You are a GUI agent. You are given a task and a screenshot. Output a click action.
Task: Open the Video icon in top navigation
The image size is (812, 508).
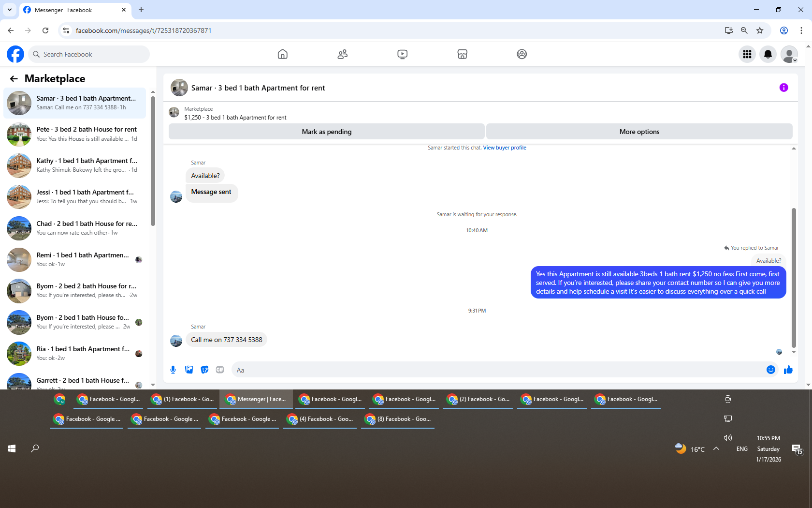click(403, 54)
